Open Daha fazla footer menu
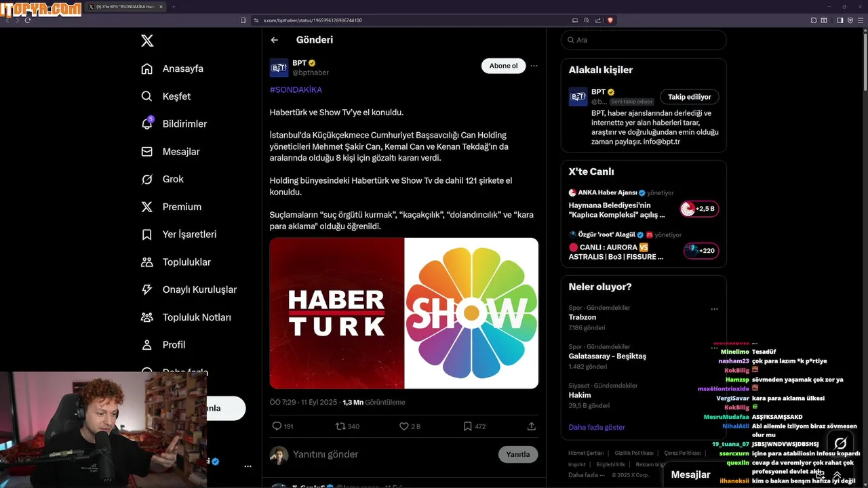 tap(586, 474)
